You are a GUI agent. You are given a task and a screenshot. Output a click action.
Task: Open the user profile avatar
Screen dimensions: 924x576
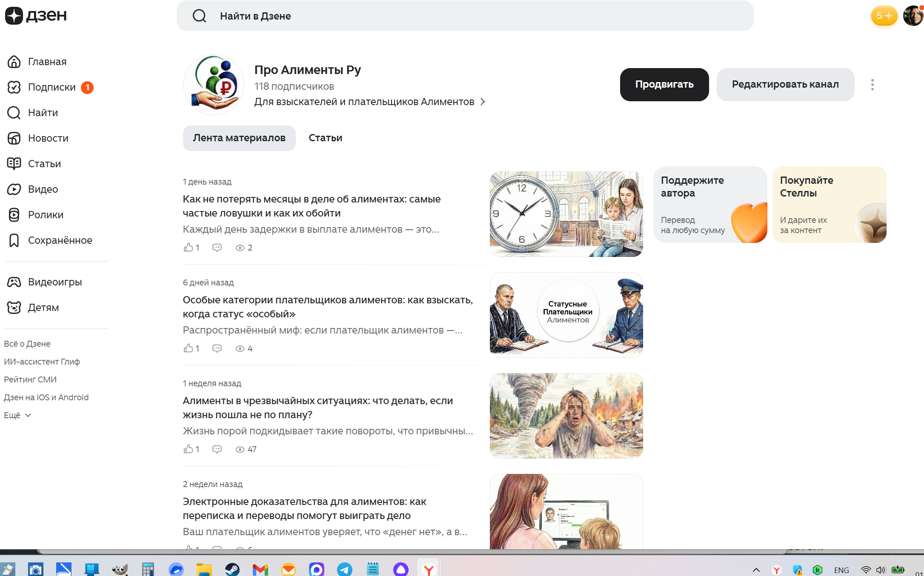pos(913,16)
